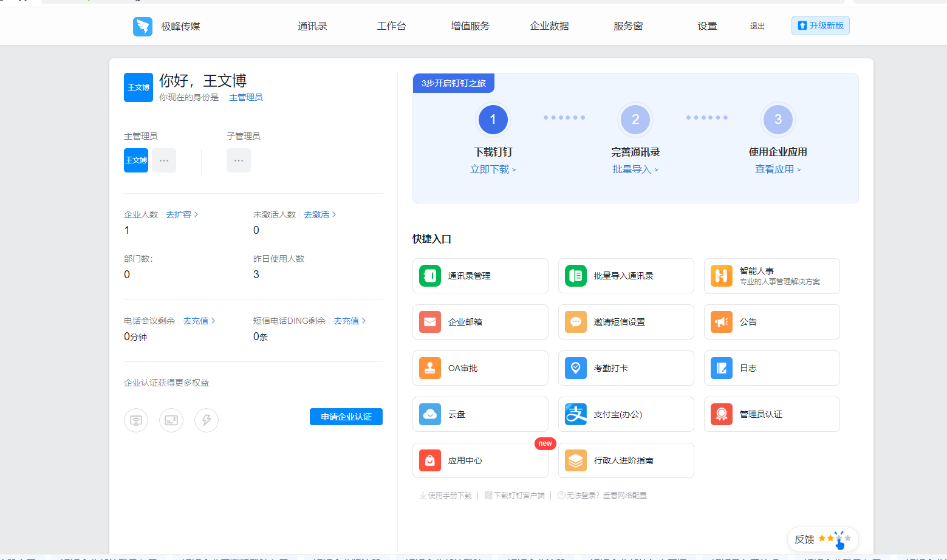Click 查看应用 link
Viewport: 947px width, 560px height.
[778, 169]
